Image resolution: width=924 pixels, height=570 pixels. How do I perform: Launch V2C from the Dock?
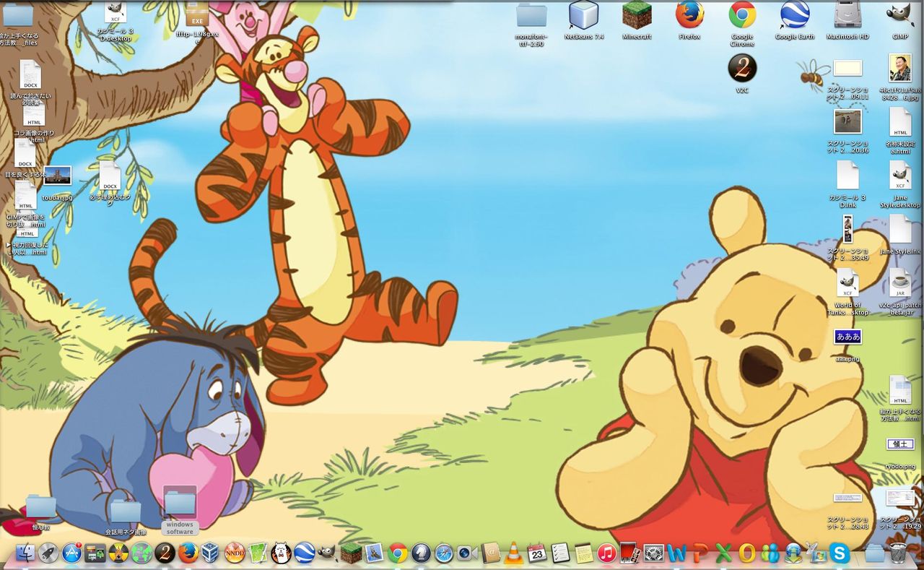click(x=165, y=554)
